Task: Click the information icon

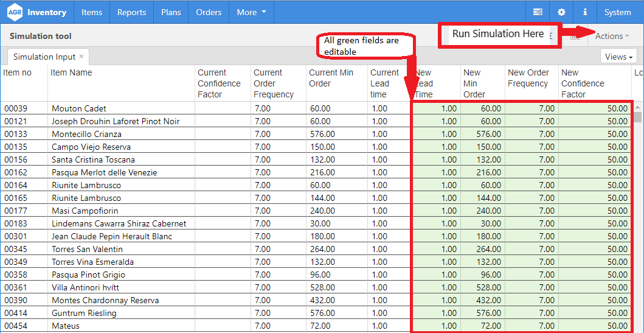Action: [x=585, y=12]
